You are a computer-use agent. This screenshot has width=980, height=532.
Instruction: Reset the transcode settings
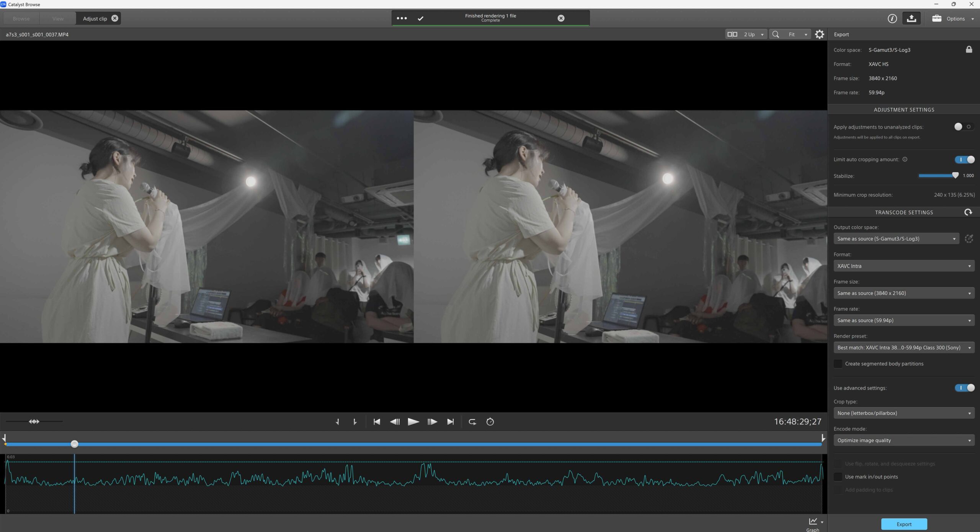pyautogui.click(x=968, y=212)
